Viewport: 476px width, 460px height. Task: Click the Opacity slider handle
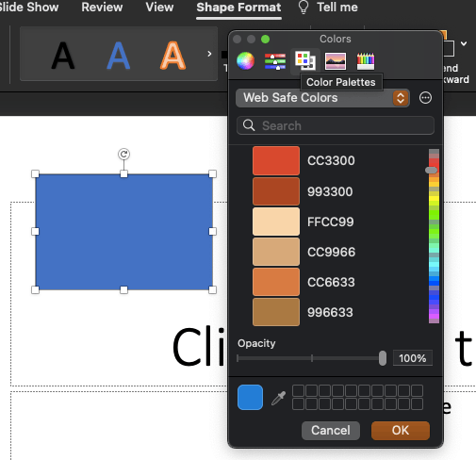383,358
